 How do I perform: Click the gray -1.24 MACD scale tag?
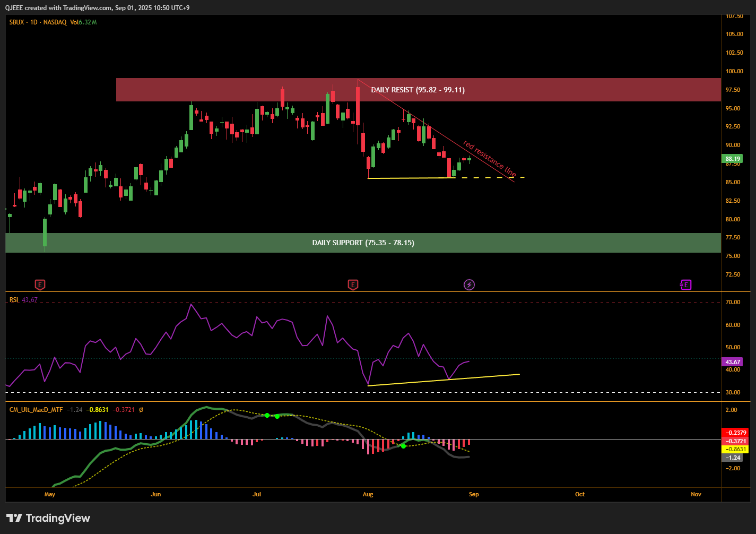[732, 458]
